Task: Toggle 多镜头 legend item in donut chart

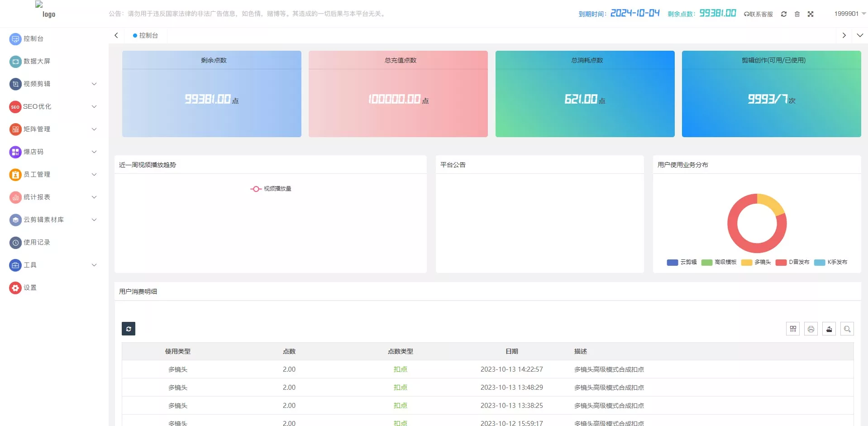Action: coord(756,262)
